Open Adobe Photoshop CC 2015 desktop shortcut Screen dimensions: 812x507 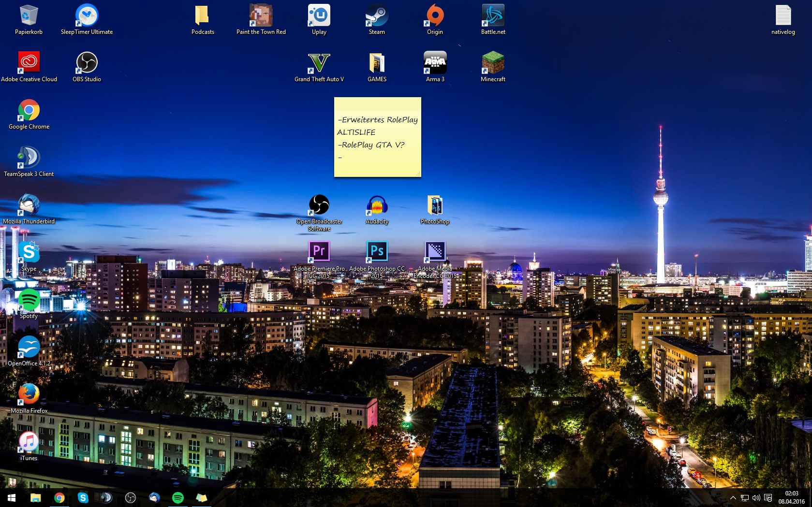pos(377,252)
